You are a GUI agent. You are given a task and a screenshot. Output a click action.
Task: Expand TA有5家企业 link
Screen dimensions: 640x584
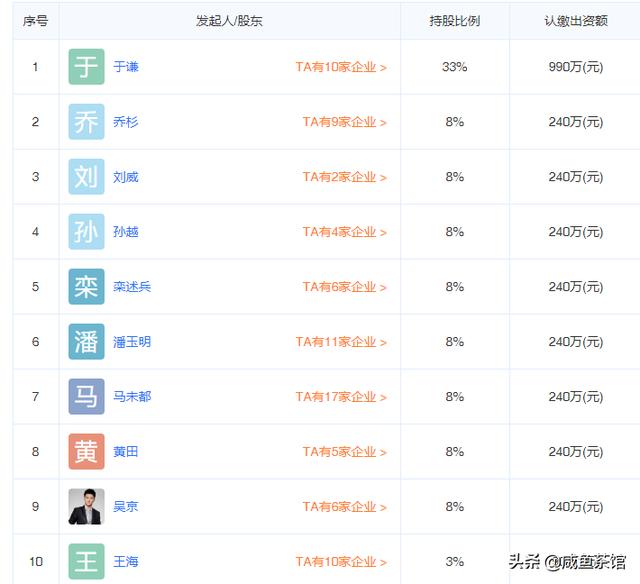click(344, 452)
